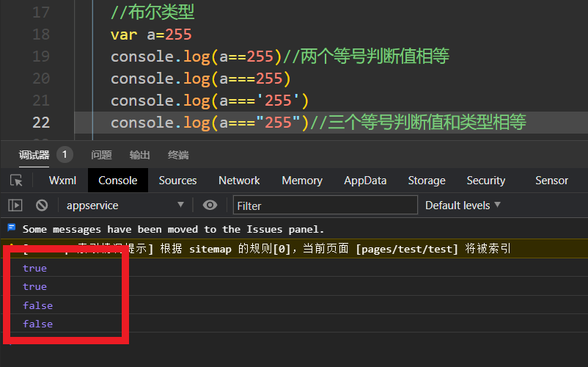Click line number 21 in gutter
This screenshot has width=588, height=367.
pos(41,101)
